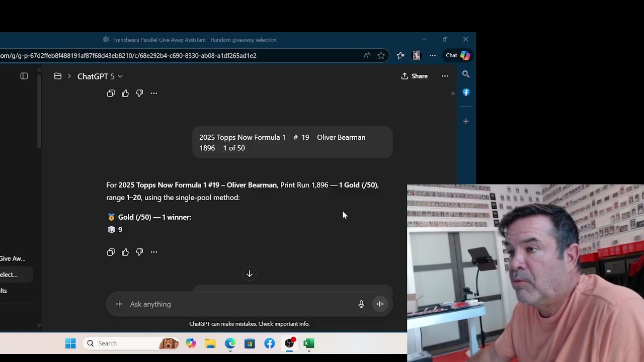This screenshot has height=362, width=644.
Task: Thumbs up the Gold winner response
Action: coord(125,252)
